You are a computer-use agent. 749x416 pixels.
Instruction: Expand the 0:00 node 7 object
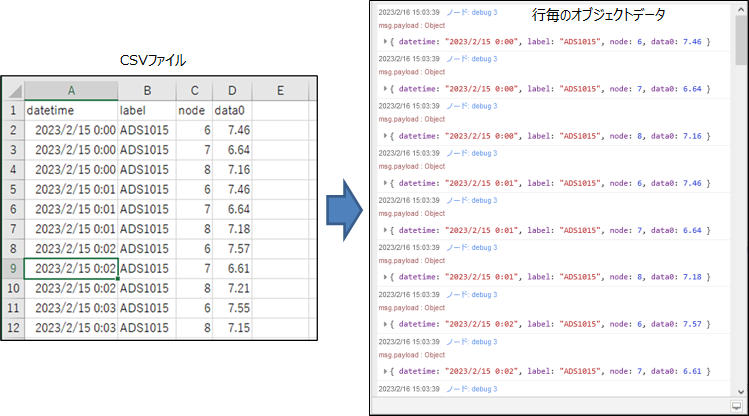click(x=387, y=88)
